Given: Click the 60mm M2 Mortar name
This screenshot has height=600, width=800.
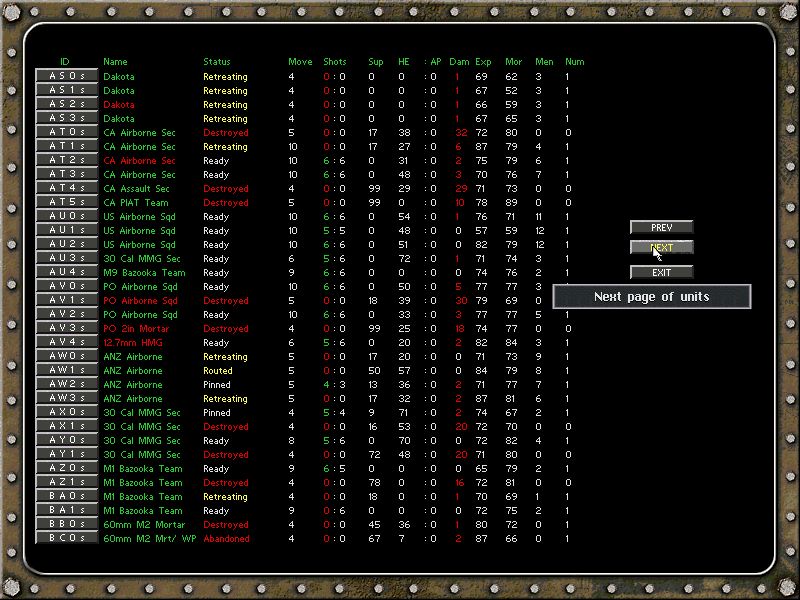Looking at the screenshot, I should point(144,525).
